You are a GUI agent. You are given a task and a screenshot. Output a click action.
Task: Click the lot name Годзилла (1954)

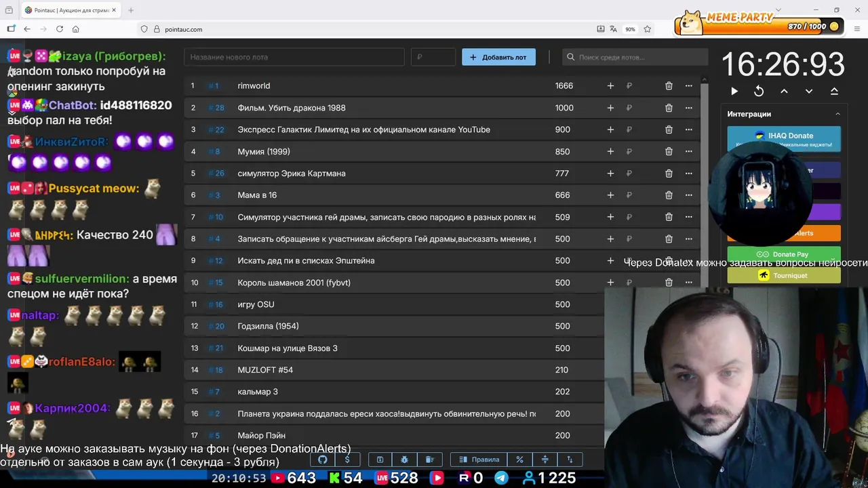pos(268,326)
